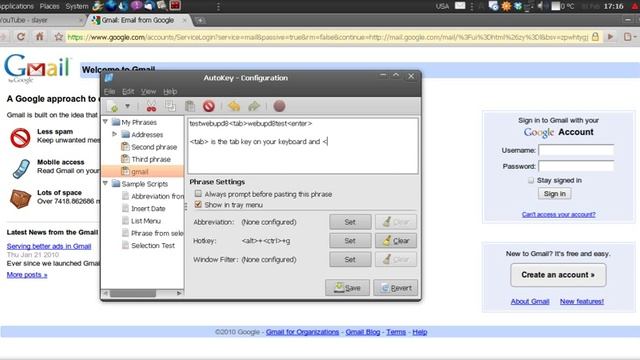Select the List Menu script

(x=142, y=221)
